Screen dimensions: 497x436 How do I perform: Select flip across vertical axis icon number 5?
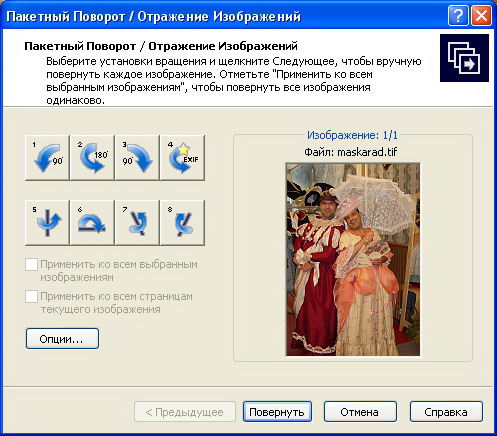tap(47, 223)
